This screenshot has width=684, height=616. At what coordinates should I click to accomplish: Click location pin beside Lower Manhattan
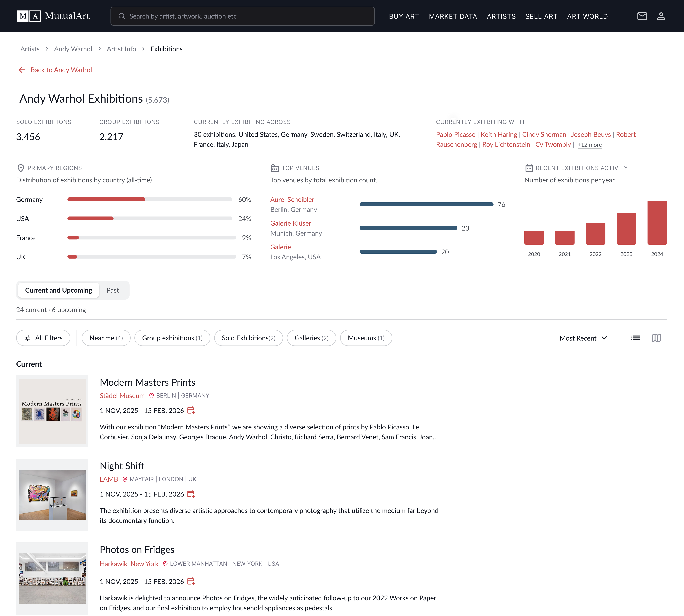(165, 564)
